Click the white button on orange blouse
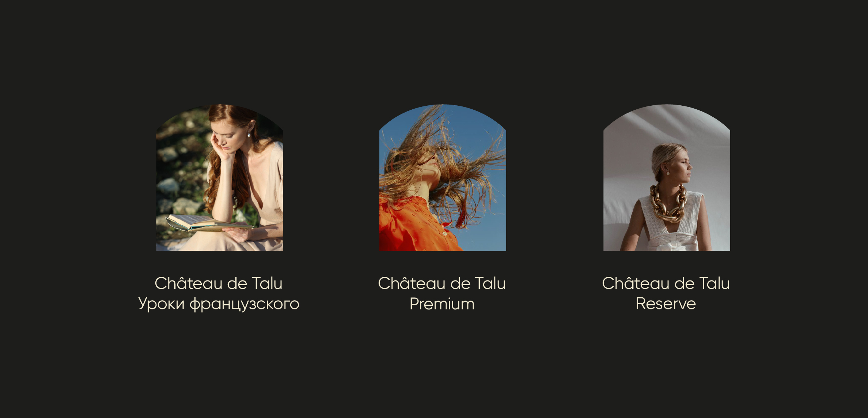 tap(444, 233)
